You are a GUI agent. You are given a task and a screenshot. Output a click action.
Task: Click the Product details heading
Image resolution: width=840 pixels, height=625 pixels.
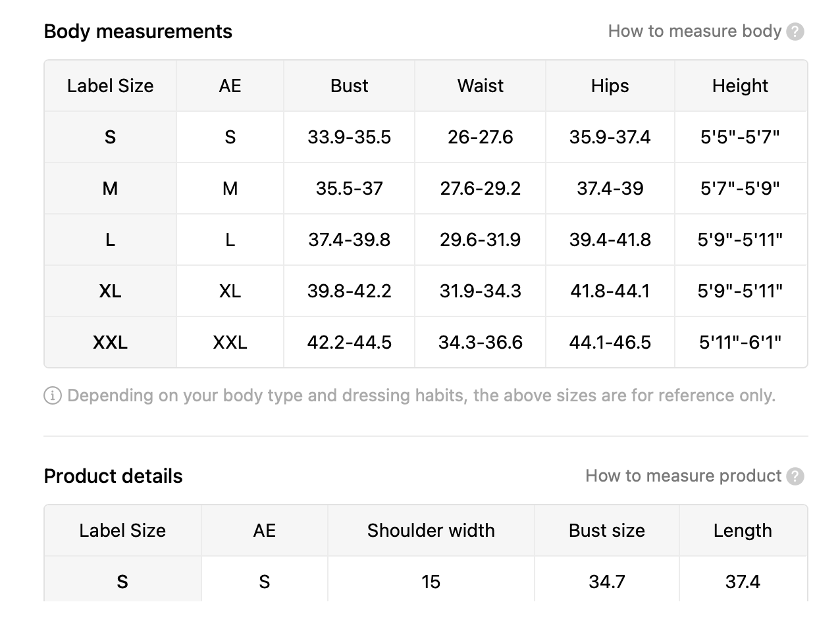pyautogui.click(x=113, y=476)
